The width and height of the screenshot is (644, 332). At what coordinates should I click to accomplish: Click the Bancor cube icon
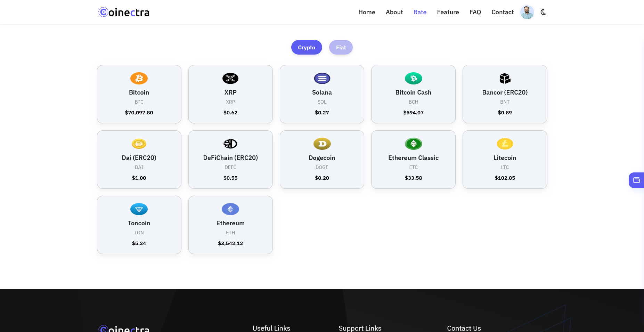pos(505,78)
